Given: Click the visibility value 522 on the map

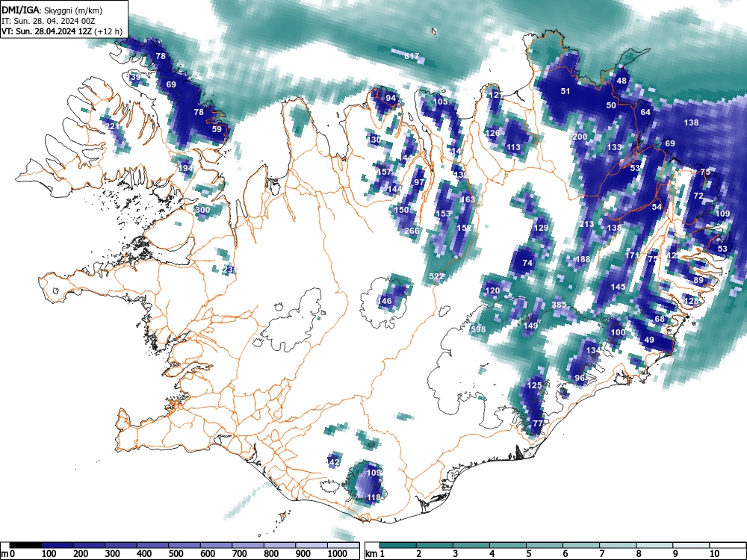Looking at the screenshot, I should point(436,276).
